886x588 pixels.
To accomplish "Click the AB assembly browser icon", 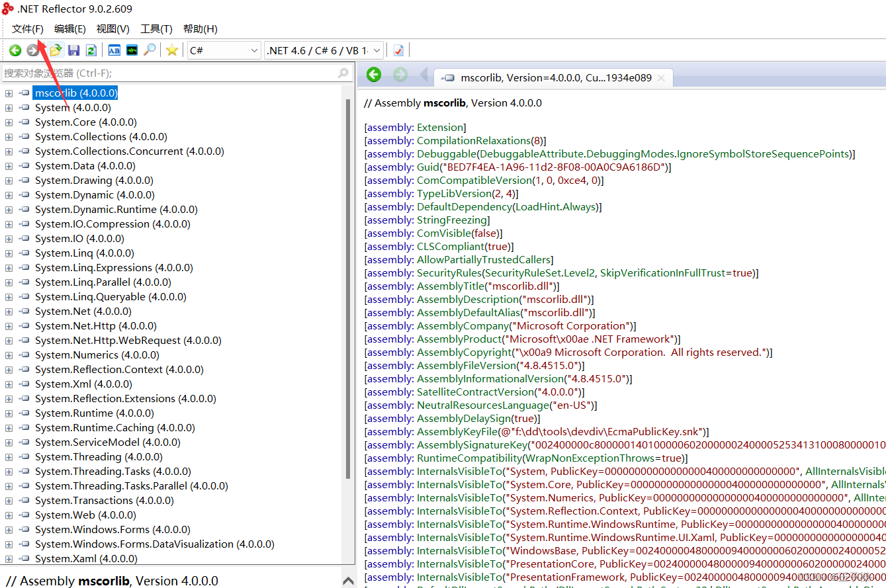I will (114, 50).
